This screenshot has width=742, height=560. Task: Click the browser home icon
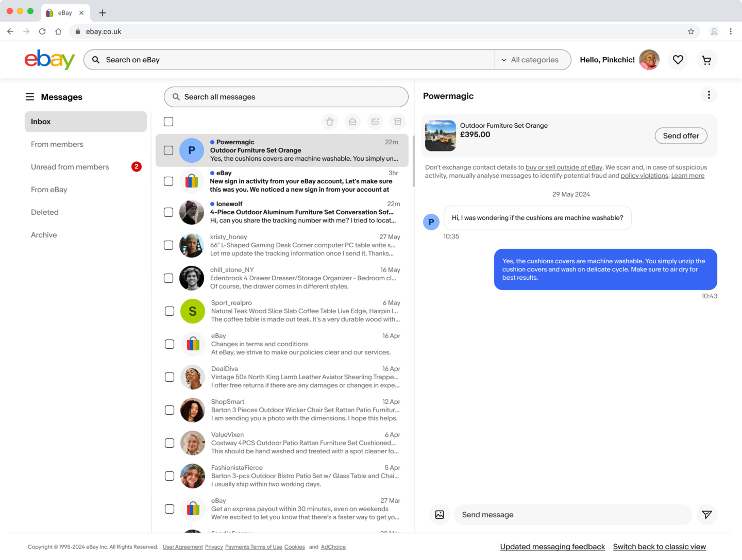tap(58, 31)
